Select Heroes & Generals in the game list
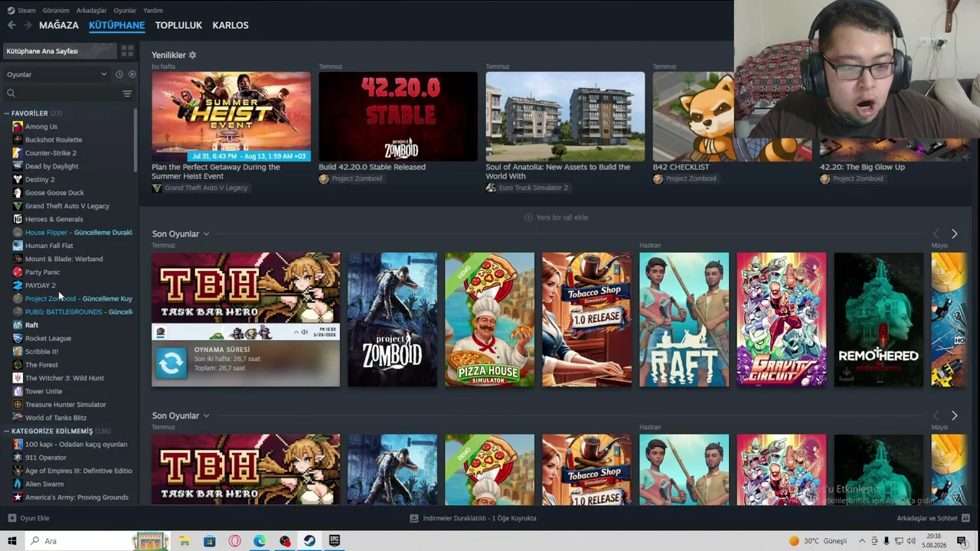 (54, 219)
